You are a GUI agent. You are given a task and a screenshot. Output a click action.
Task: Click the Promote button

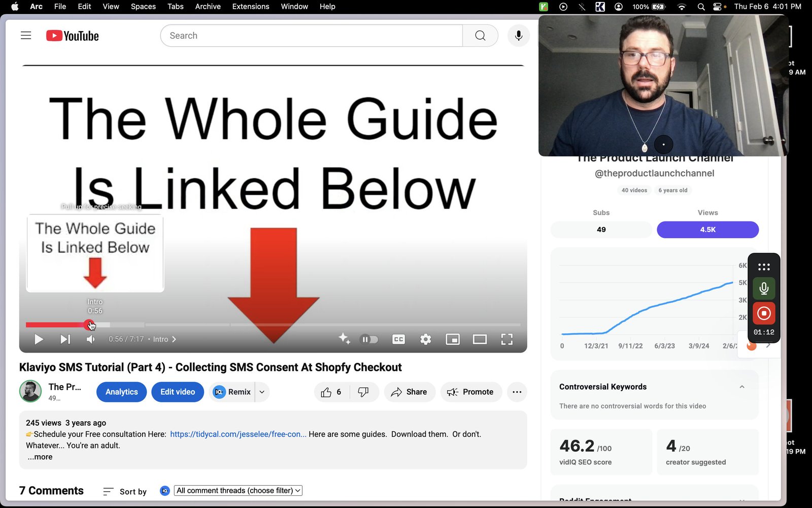[x=470, y=392]
